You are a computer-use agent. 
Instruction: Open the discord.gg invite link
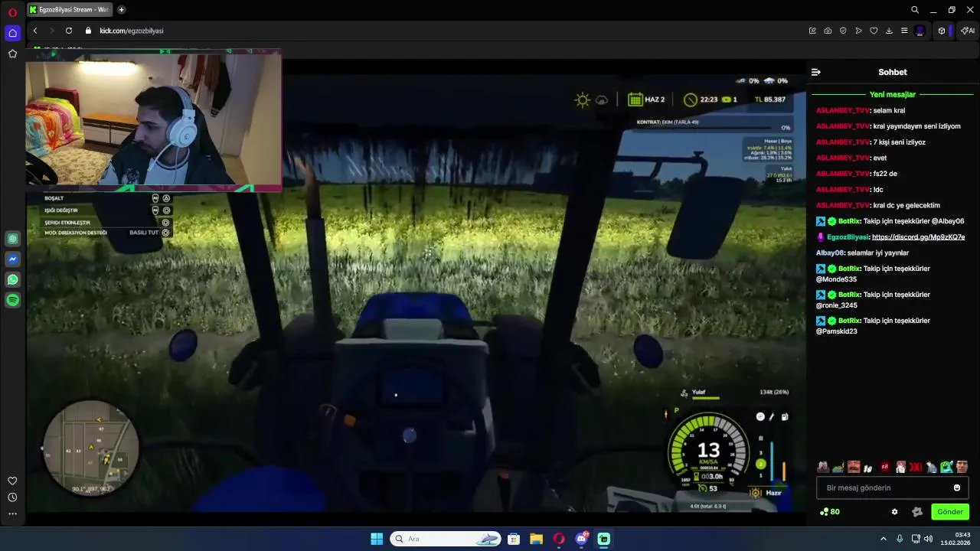(918, 237)
